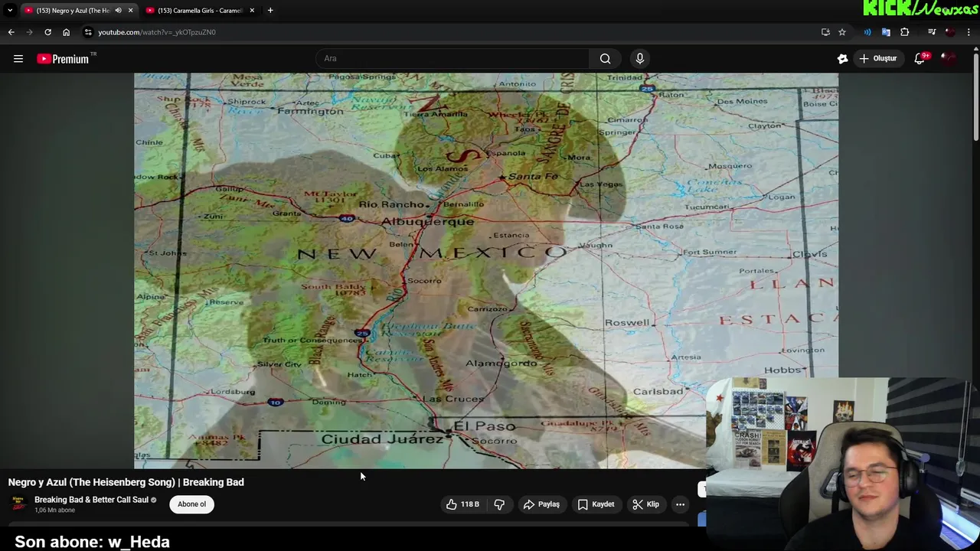This screenshot has width=980, height=551.
Task: Open the notifications bell
Action: [920, 59]
